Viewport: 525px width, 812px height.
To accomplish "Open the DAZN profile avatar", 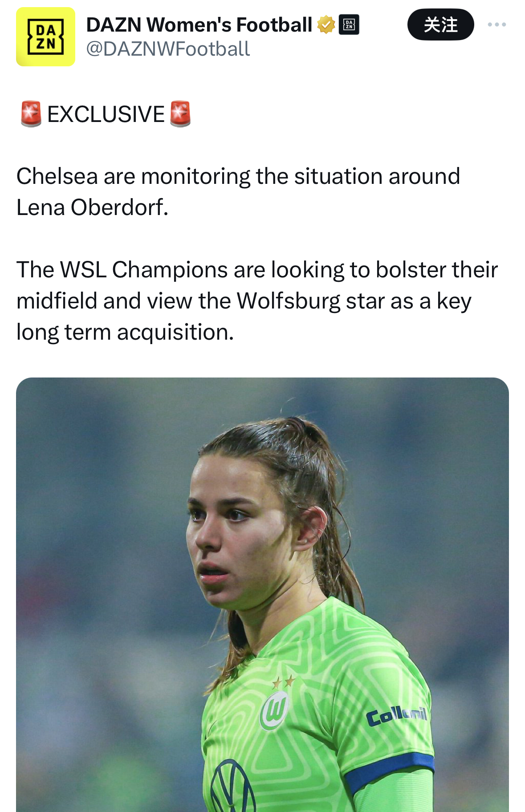I will point(45,37).
